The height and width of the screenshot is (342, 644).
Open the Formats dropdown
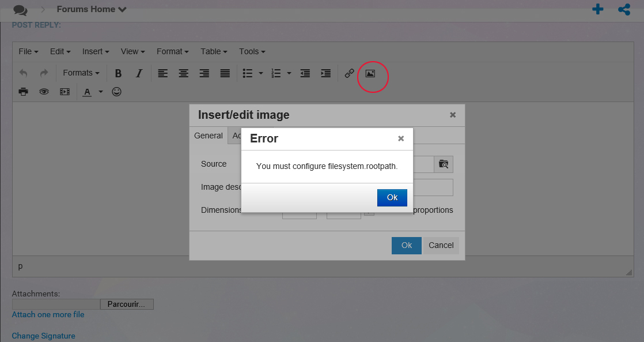pos(81,73)
